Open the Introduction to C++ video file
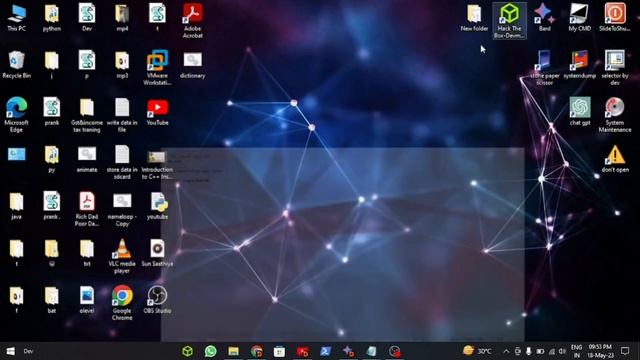640x360 pixels. (x=157, y=165)
